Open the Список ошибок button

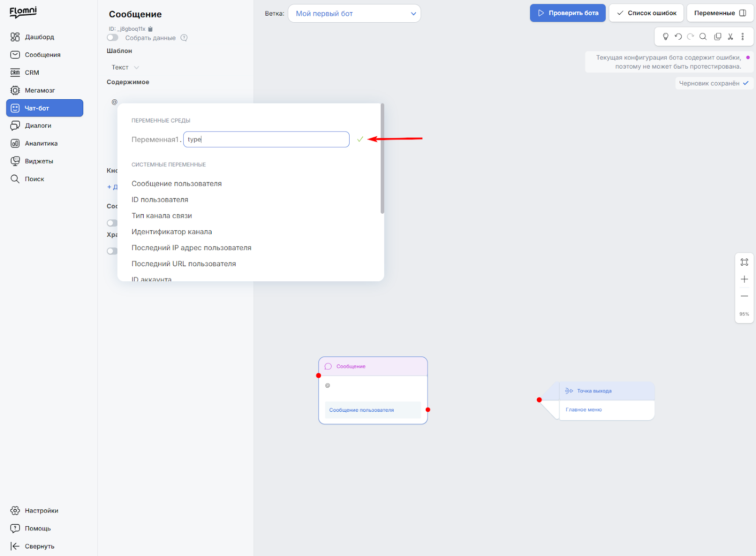click(646, 13)
